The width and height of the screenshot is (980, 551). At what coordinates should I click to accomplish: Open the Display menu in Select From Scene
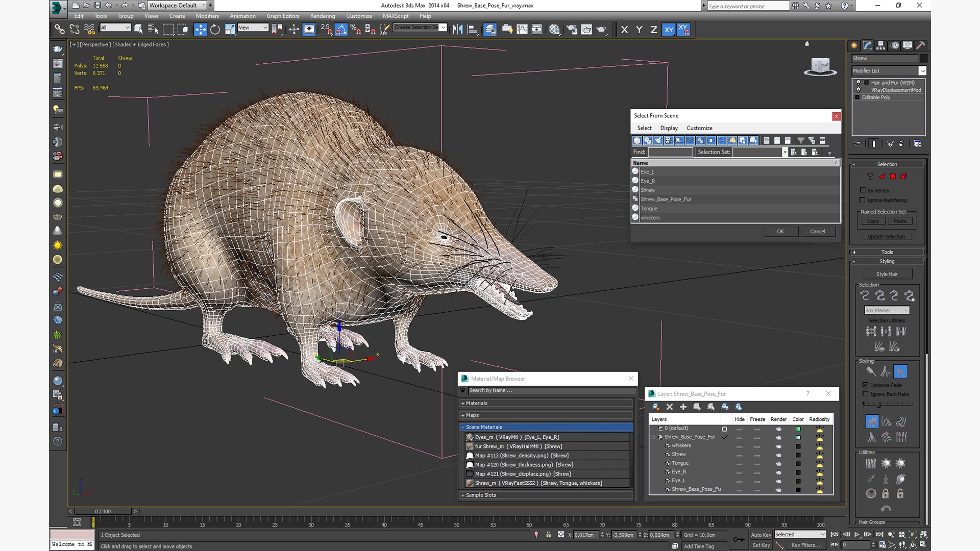tap(669, 128)
